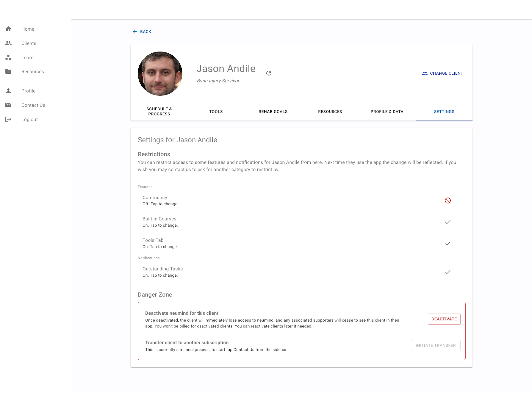Click Jason Andile's profile photo
The width and height of the screenshot is (532, 393).
160,73
